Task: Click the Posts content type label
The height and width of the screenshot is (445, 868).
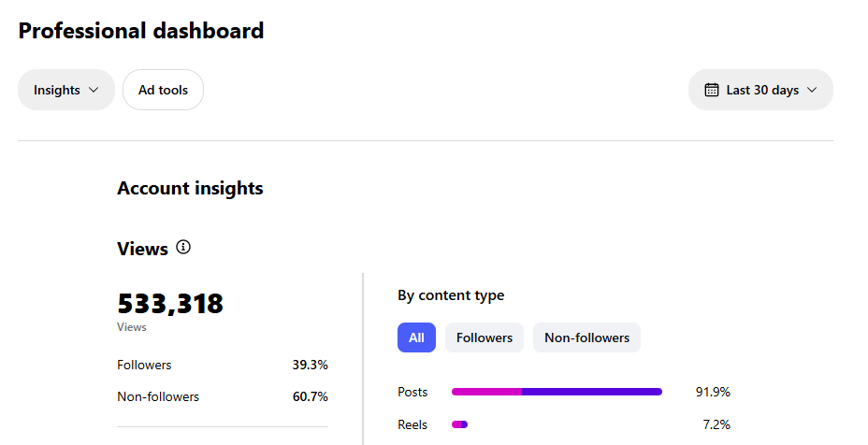Action: coord(412,392)
